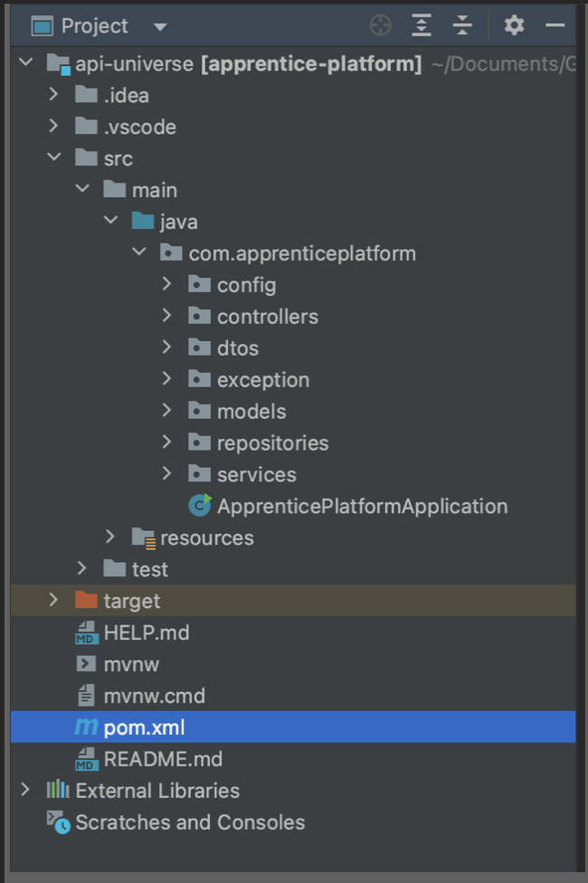Collapse the src folder

click(53, 157)
